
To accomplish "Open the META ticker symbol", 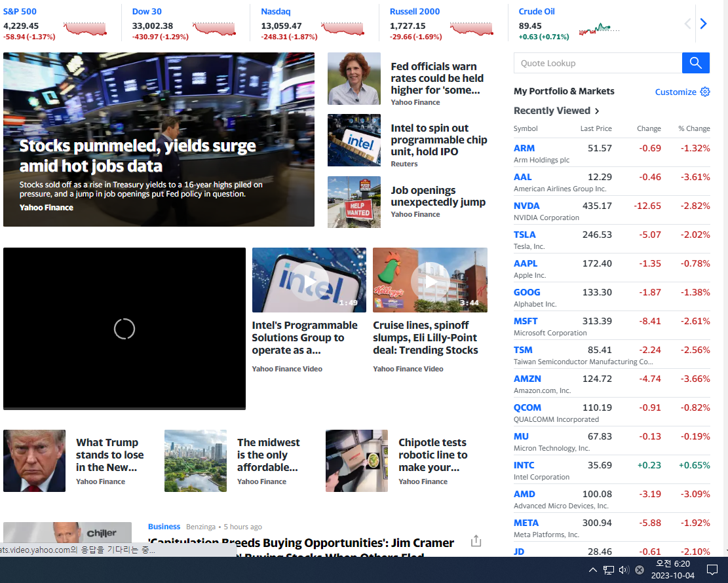I will 526,523.
